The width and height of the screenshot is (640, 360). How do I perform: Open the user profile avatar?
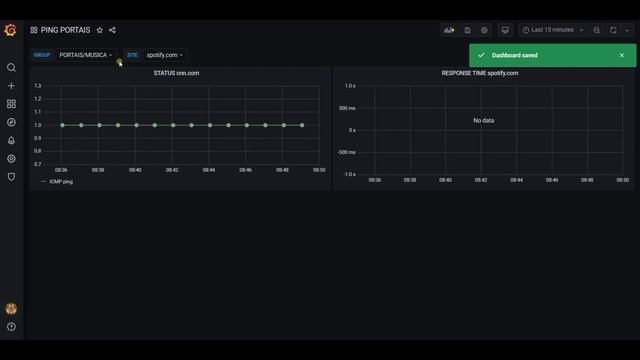[x=11, y=309]
